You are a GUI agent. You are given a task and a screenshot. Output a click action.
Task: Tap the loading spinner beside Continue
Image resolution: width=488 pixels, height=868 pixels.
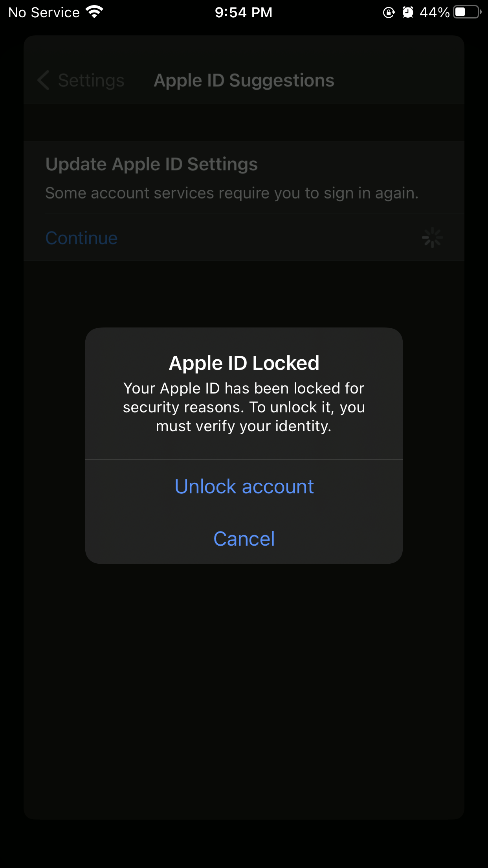point(432,237)
